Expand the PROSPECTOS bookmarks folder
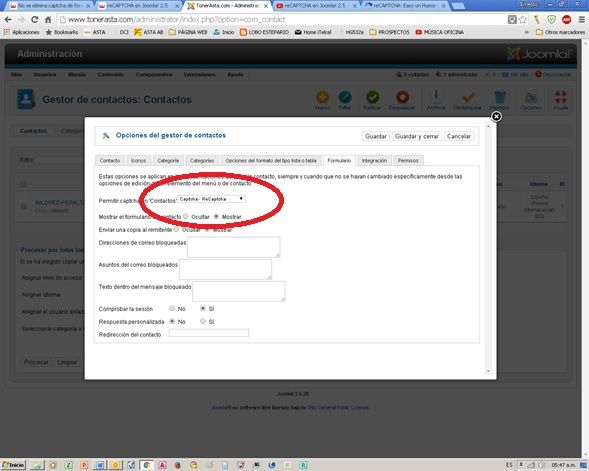Screen dimensions: 589x471 (390, 32)
